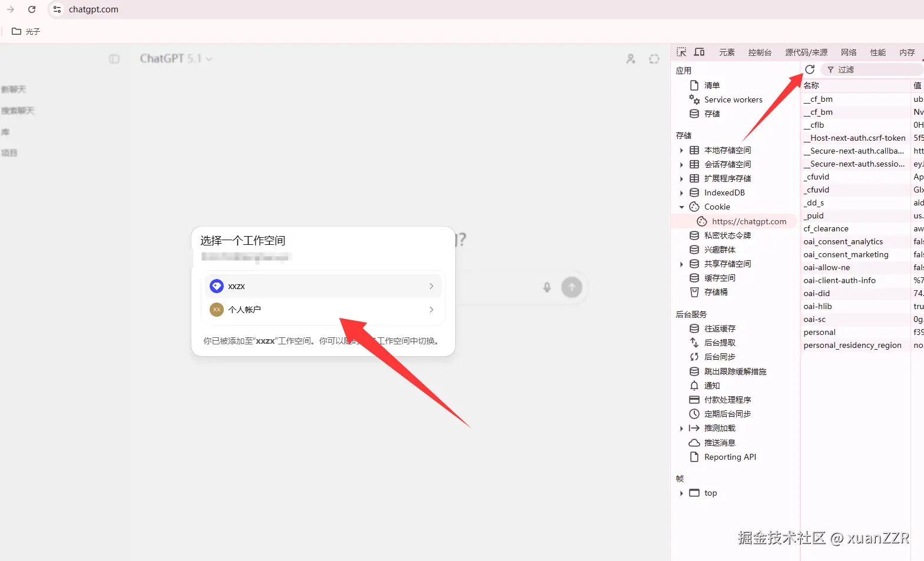Switch to 网络 DevTools tab
The height and width of the screenshot is (561, 924).
coord(849,52)
